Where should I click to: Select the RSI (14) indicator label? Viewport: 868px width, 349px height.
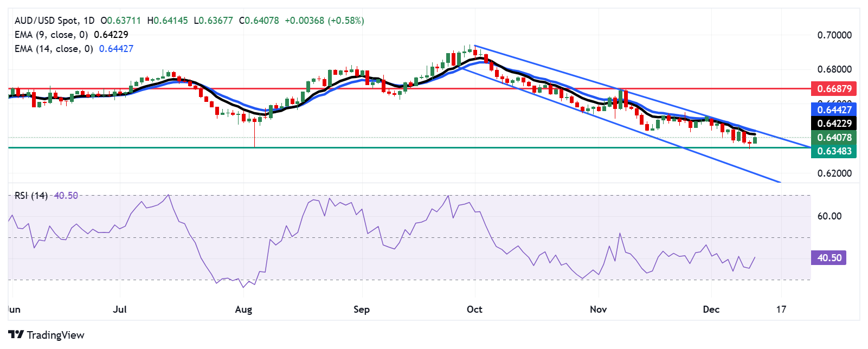31,196
